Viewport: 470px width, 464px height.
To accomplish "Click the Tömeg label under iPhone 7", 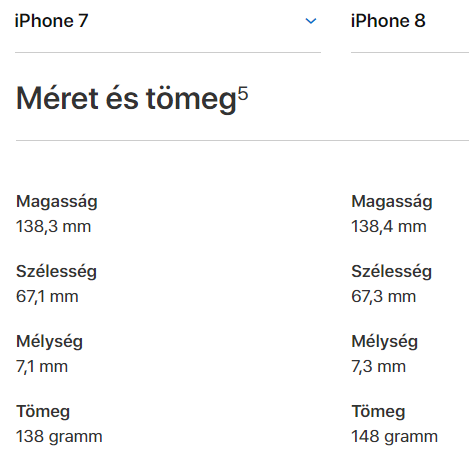I will pyautogui.click(x=43, y=412).
